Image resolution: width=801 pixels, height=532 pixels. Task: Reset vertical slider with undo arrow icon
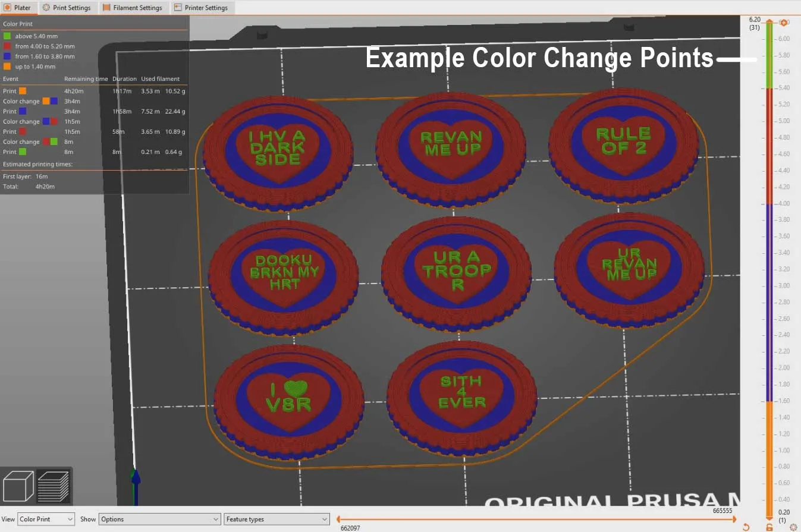click(746, 527)
